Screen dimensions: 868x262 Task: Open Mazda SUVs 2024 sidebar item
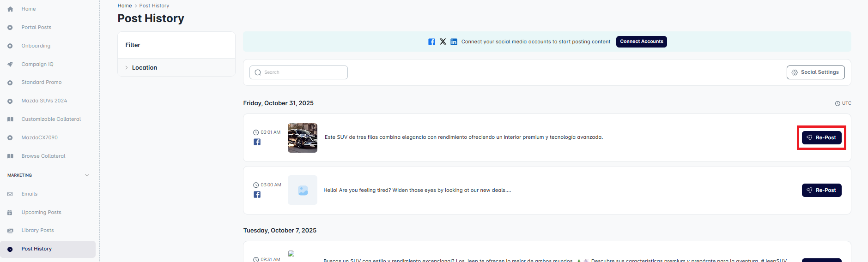(x=44, y=101)
